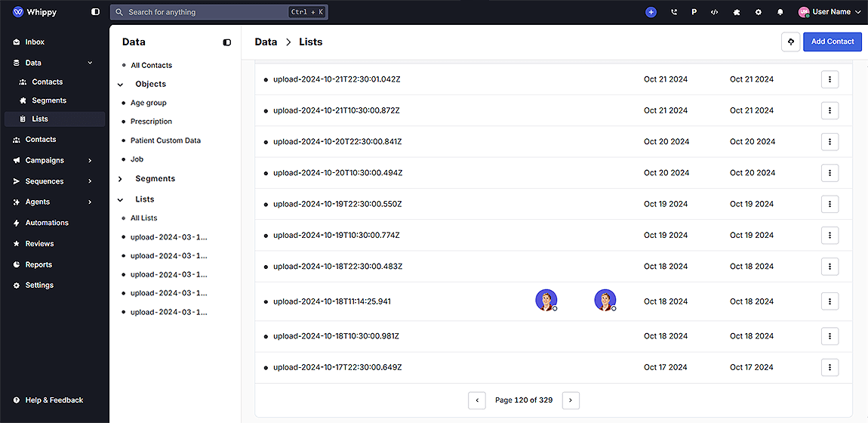Open the Job object
This screenshot has height=423, width=868.
(137, 159)
